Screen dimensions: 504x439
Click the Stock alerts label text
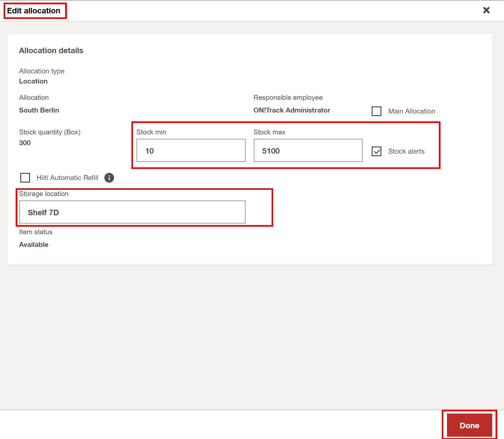point(406,151)
